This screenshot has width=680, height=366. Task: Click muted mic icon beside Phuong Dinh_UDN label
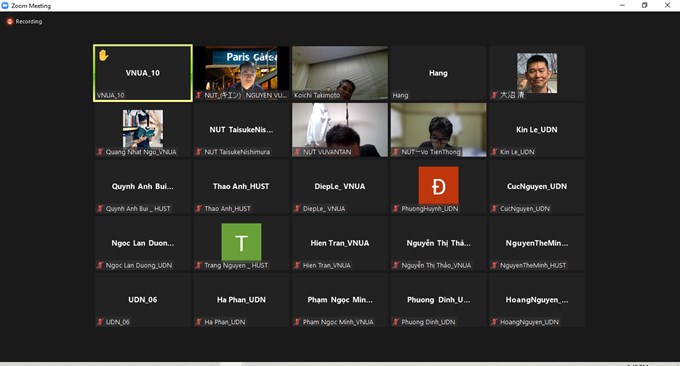click(396, 322)
